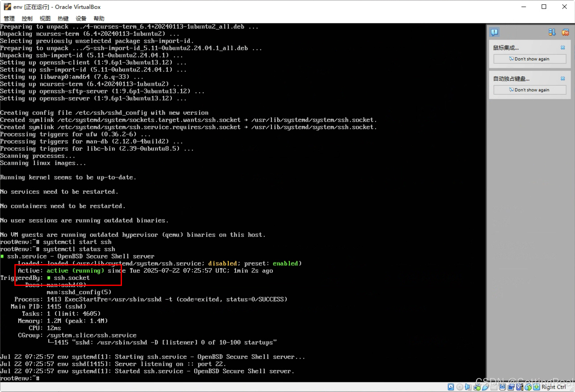575x392 pixels.
Task: Dismiss the 自动独占键盘 notification
Action: click(x=563, y=78)
